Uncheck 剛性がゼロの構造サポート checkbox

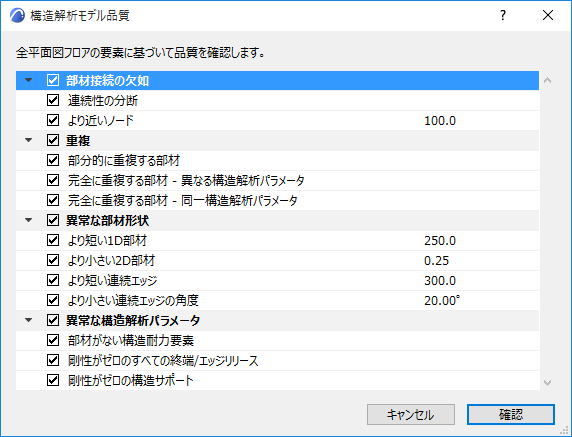click(x=53, y=380)
